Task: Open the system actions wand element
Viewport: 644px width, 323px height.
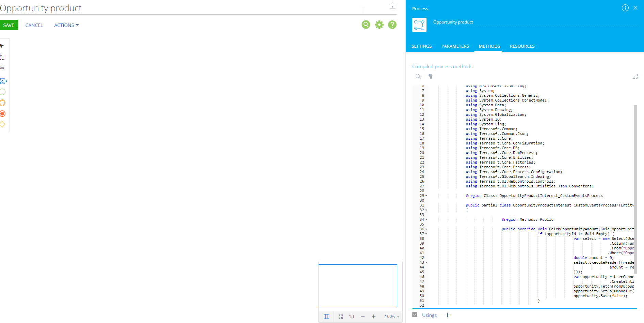Action: pyautogui.click(x=3, y=81)
